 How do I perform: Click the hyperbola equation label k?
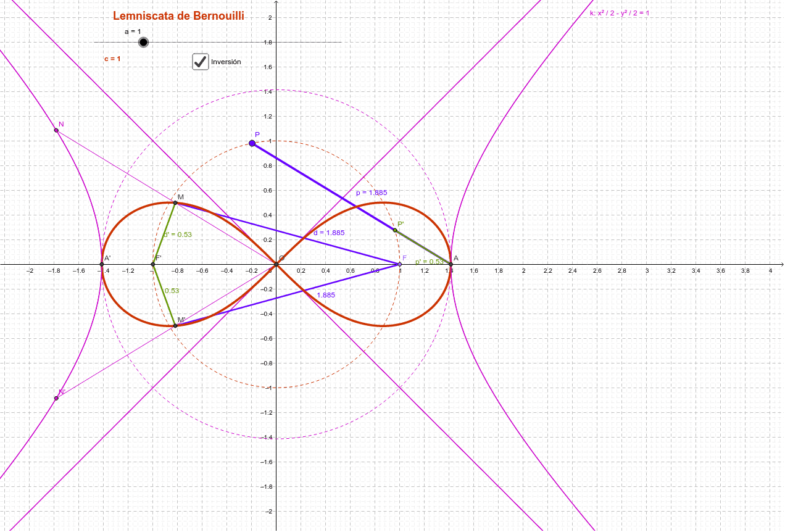(620, 12)
